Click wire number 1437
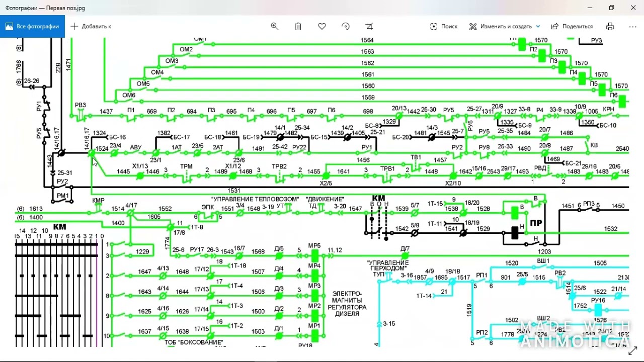This screenshot has width=644, height=362. (106, 111)
